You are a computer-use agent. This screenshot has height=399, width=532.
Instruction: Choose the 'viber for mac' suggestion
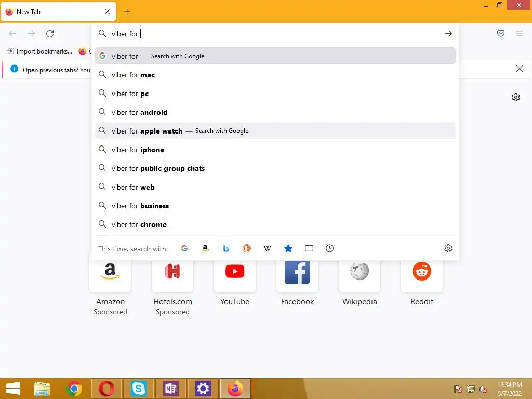pyautogui.click(x=275, y=75)
